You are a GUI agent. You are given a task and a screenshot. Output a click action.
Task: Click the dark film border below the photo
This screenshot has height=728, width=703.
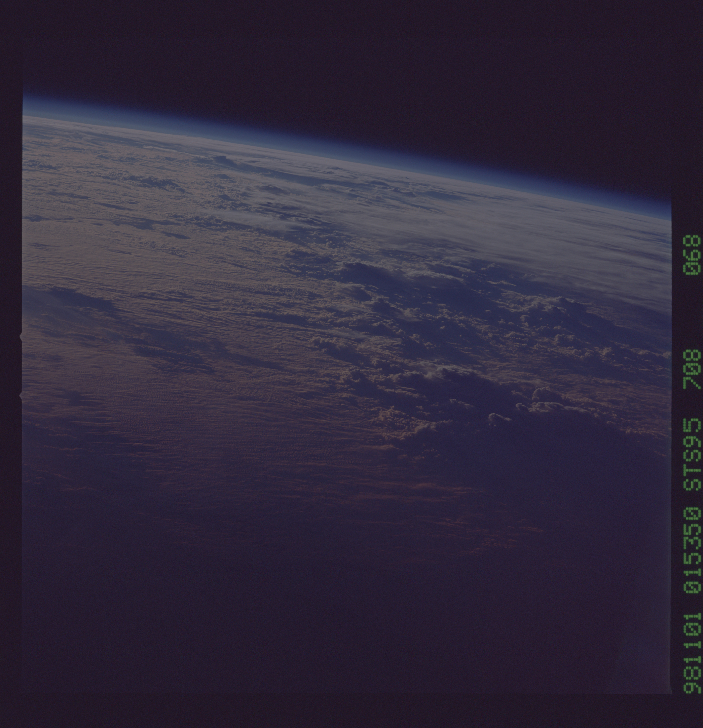(334, 711)
